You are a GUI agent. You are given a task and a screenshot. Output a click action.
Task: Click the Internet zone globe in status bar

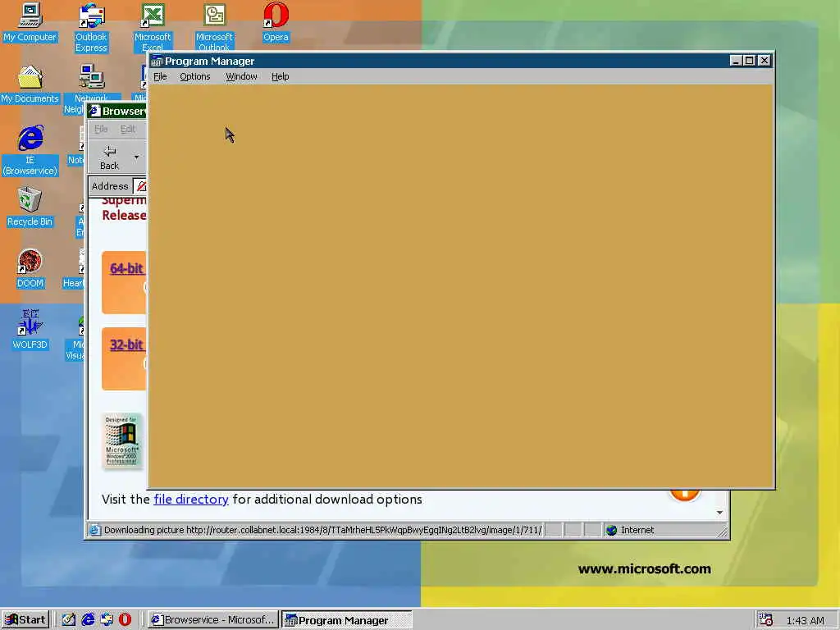pos(611,531)
